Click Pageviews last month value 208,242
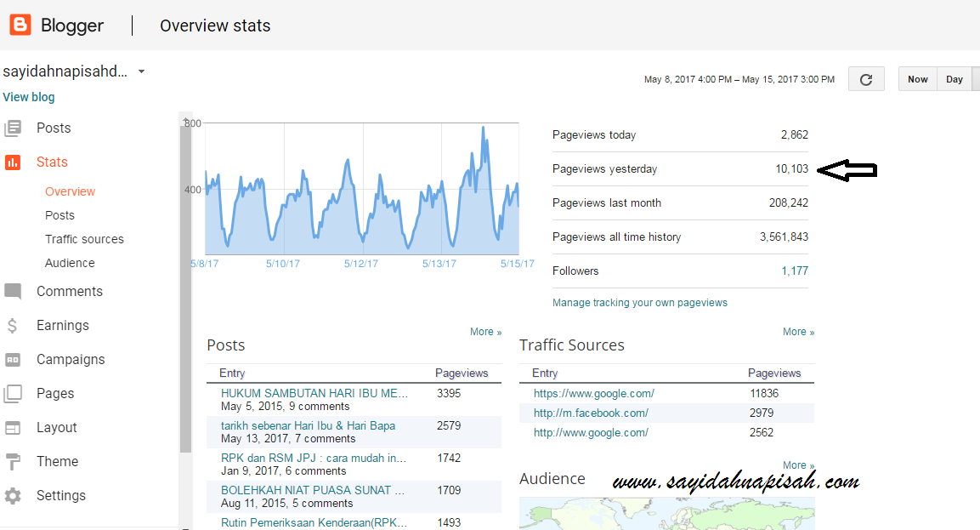Image resolution: width=980 pixels, height=530 pixels. [x=789, y=202]
